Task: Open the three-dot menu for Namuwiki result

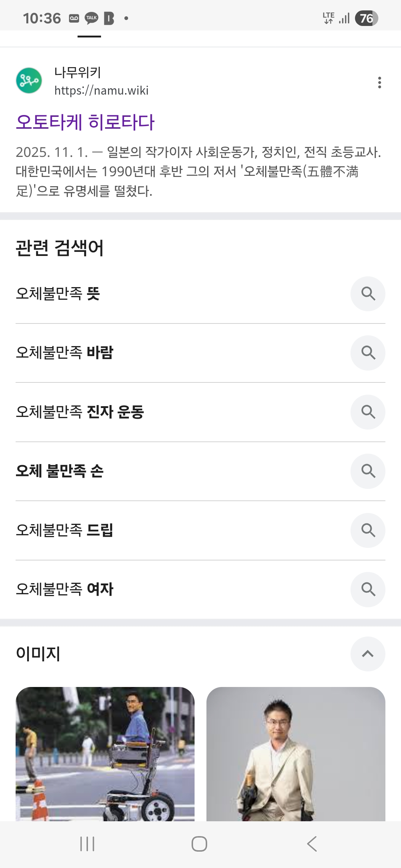Action: pyautogui.click(x=379, y=82)
